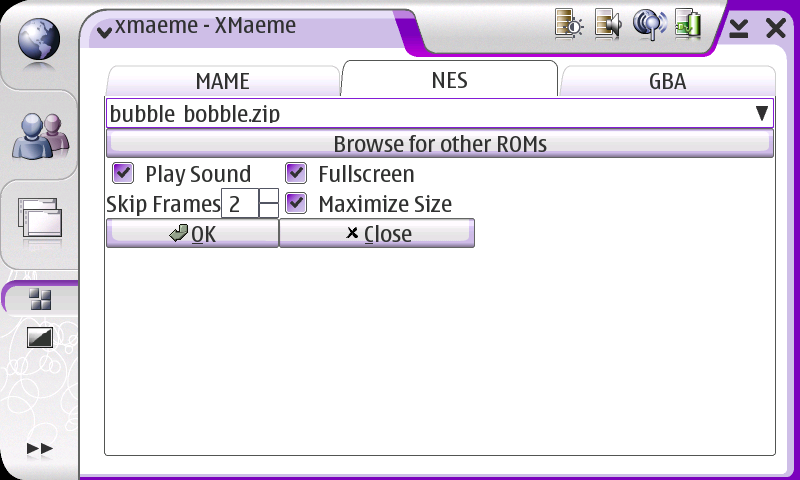This screenshot has height=480, width=800.
Task: Toggle the Maximize Size checkbox
Action: click(296, 203)
